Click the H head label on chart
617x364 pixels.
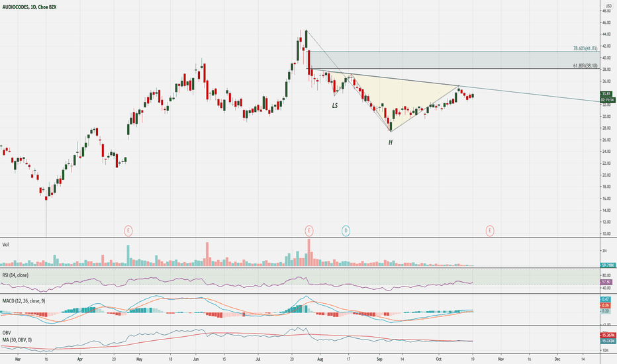click(391, 142)
